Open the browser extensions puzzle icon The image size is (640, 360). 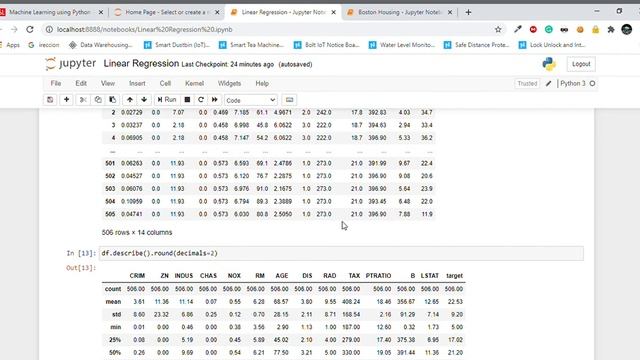point(611,29)
